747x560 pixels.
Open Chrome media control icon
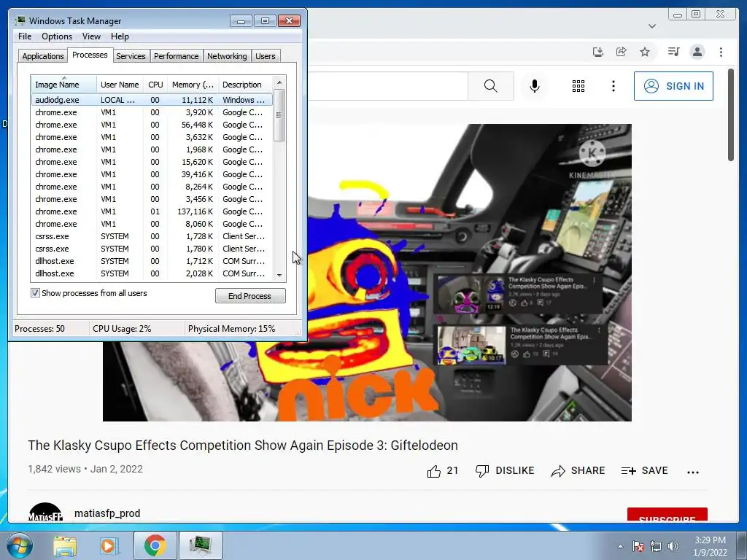673,52
